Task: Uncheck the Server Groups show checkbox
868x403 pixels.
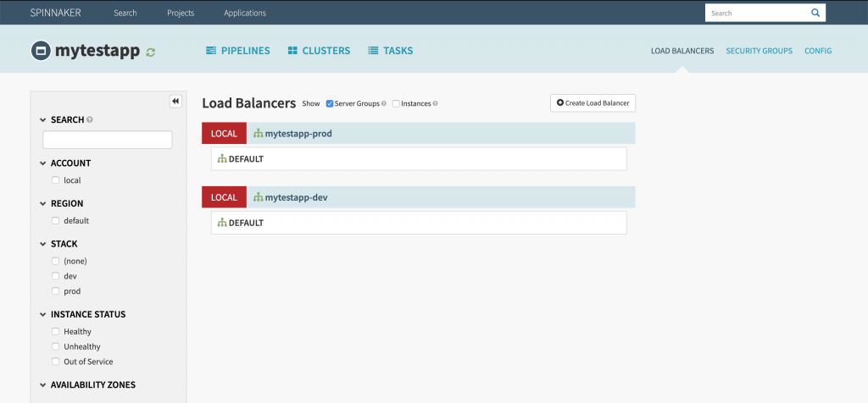Action: [x=330, y=104]
